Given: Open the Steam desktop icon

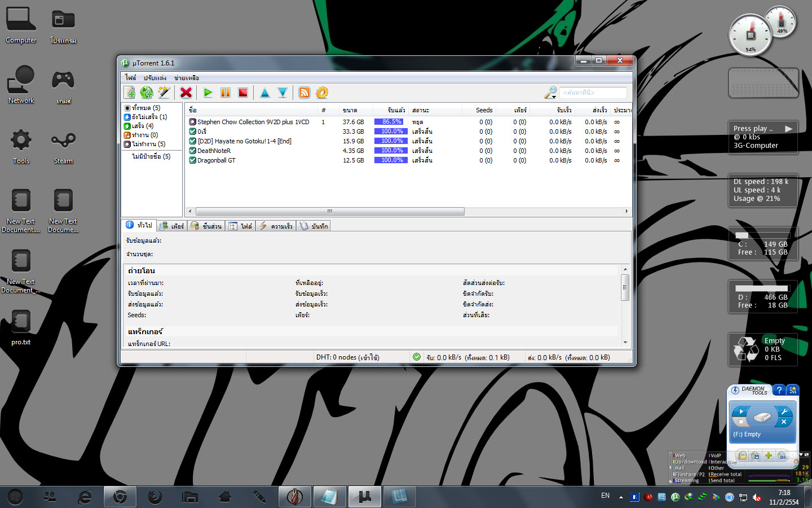Looking at the screenshot, I should pyautogui.click(x=63, y=146).
